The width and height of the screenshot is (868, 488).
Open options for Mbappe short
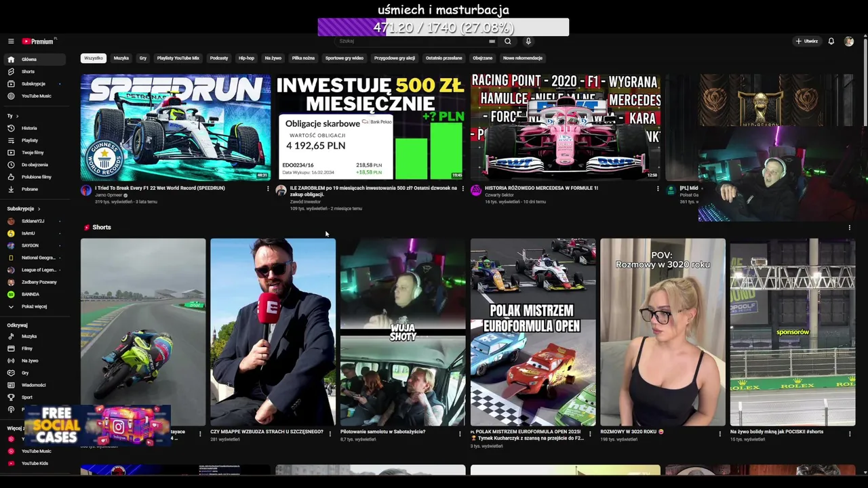pos(330,433)
